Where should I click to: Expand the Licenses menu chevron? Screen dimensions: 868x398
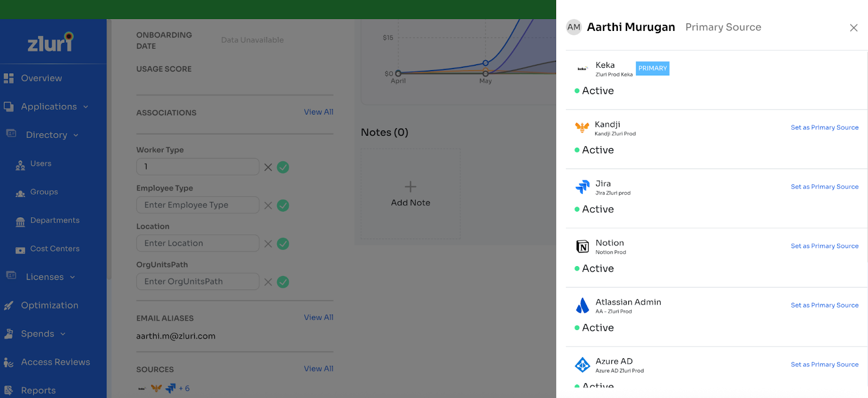pos(72,277)
